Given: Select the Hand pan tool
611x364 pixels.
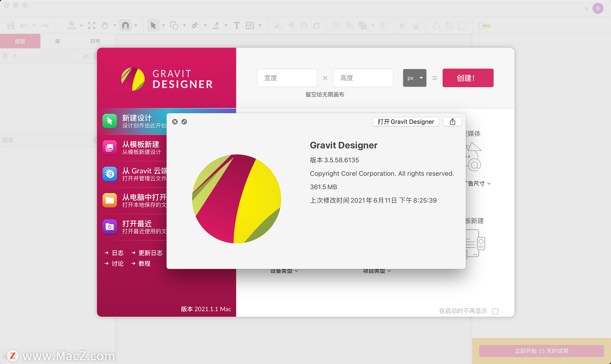Looking at the screenshot, I should point(105,25).
